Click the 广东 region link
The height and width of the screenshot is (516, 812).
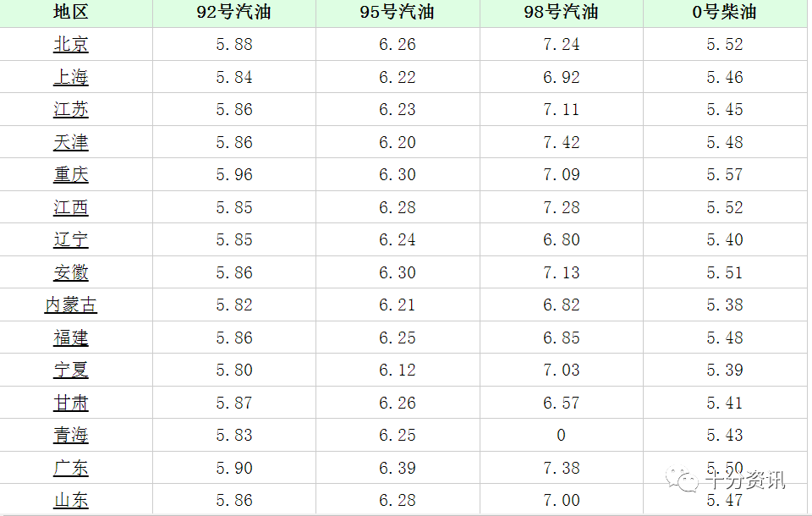71,469
